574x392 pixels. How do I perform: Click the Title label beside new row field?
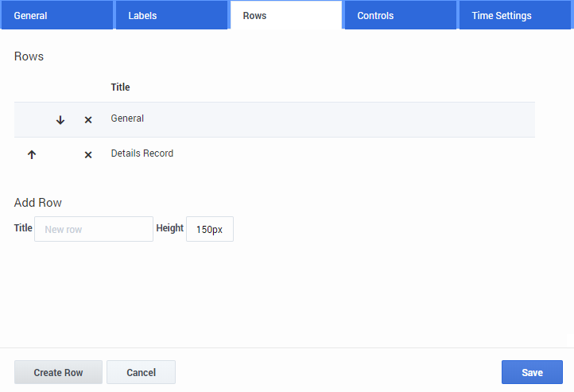tap(23, 228)
